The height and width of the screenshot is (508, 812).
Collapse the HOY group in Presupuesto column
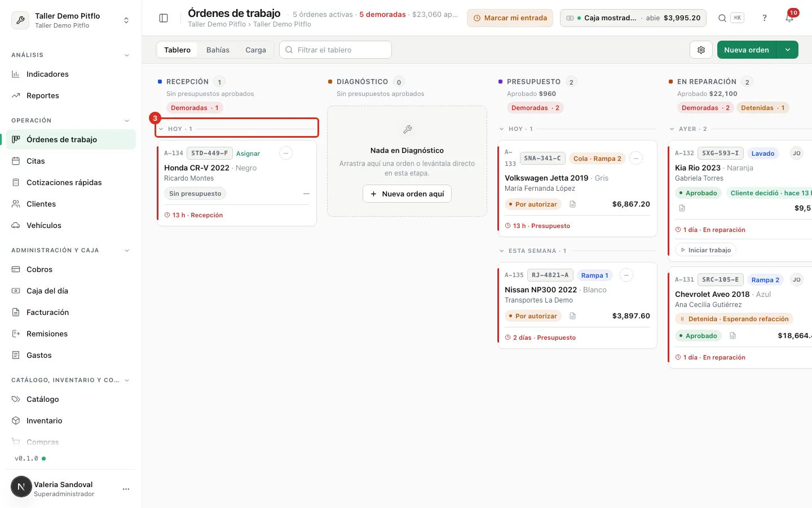tap(501, 129)
